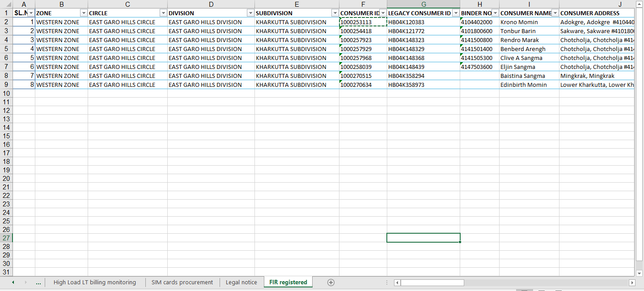Click the horizontal scrollbar left arrow
This screenshot has width=644, height=291.
(x=397, y=282)
